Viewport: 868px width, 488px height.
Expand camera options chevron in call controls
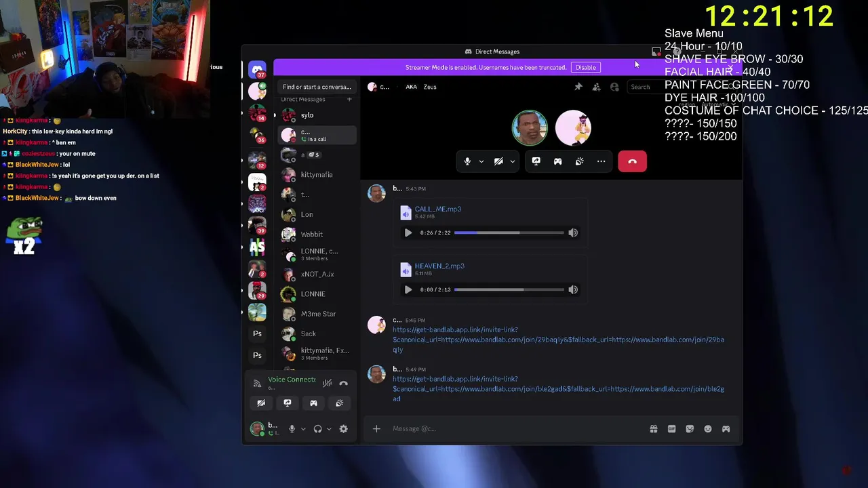point(513,161)
